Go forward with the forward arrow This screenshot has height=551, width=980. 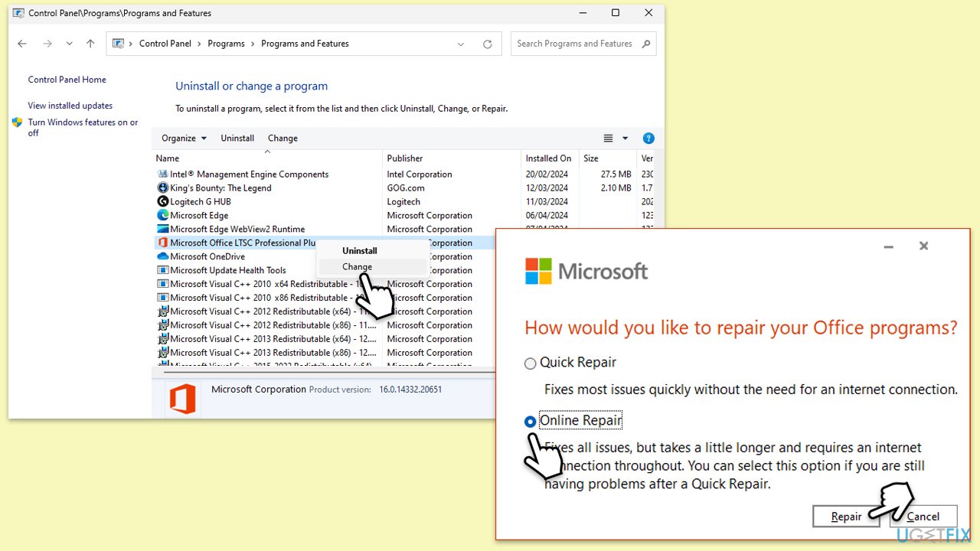coord(47,44)
